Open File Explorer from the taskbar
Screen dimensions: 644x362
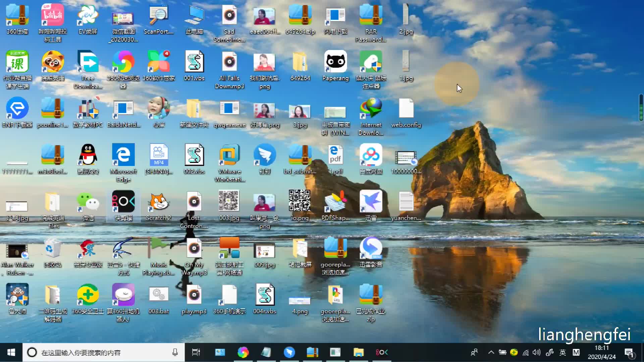point(358,352)
